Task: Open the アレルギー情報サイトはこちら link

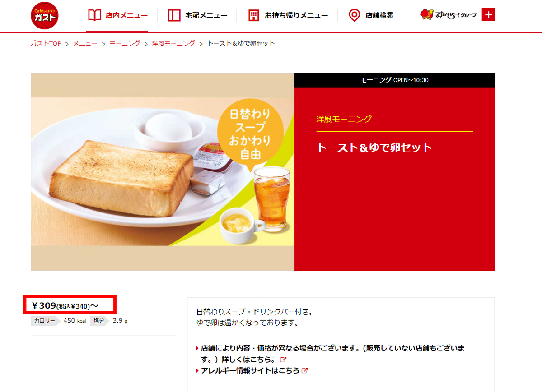Action: click(x=250, y=370)
